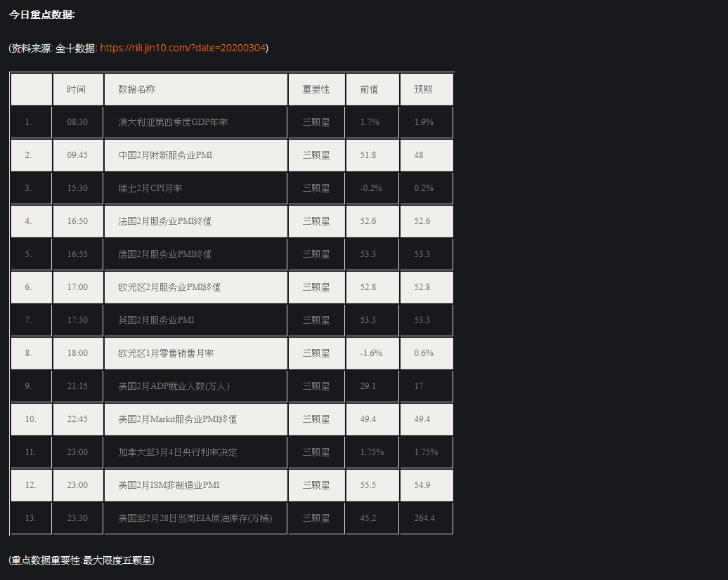
Task: Click the 时间 column header
Action: [x=78, y=89]
